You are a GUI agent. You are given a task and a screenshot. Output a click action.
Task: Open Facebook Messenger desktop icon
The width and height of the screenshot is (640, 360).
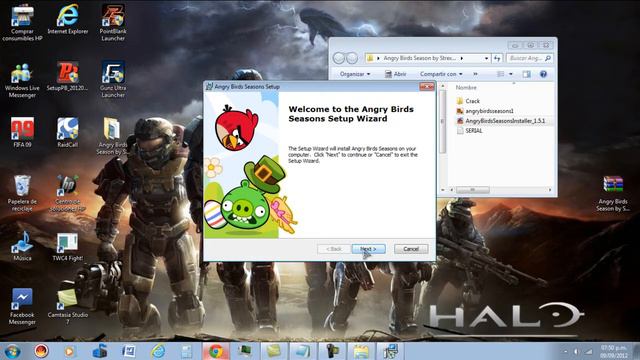tap(22, 306)
